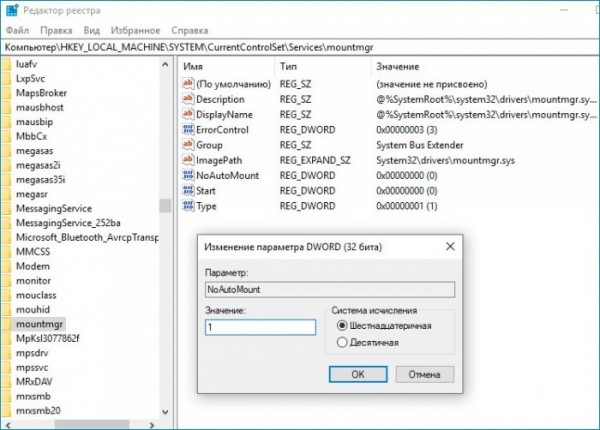Screen dimensions: 600x430
Task: Click the REG_EXPAND_SZ type cell
Action: 315,160
